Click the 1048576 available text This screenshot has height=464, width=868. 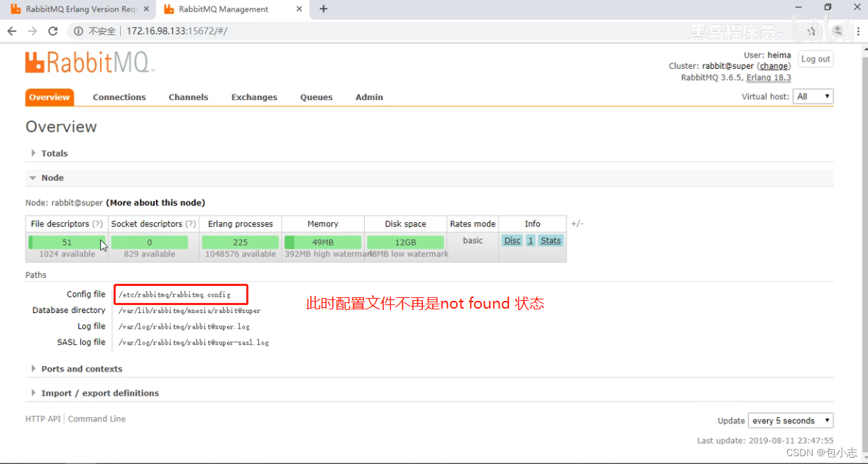[241, 254]
